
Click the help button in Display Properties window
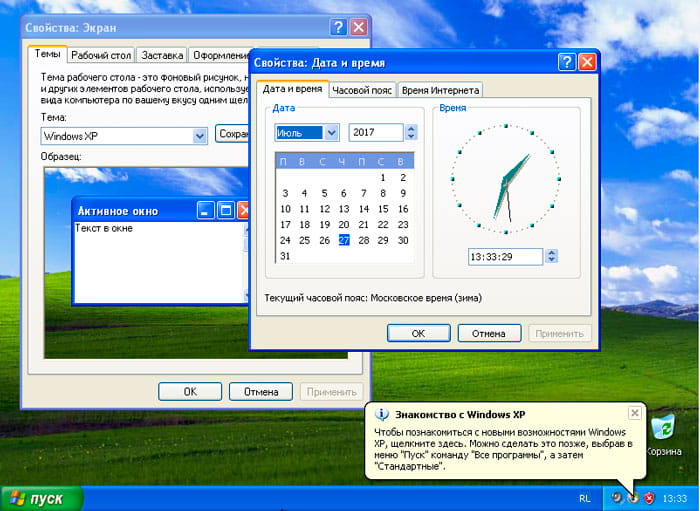click(x=338, y=27)
